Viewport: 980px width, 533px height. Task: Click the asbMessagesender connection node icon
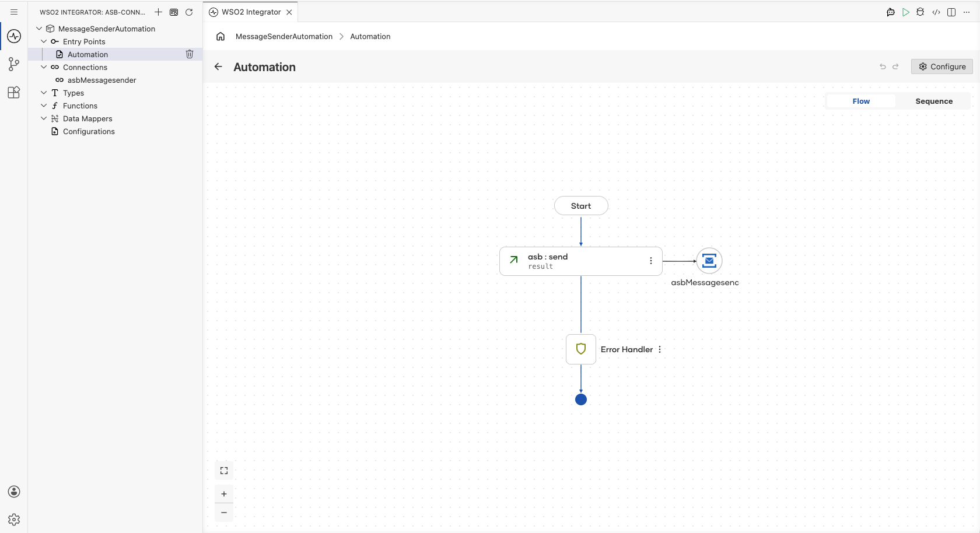point(709,261)
